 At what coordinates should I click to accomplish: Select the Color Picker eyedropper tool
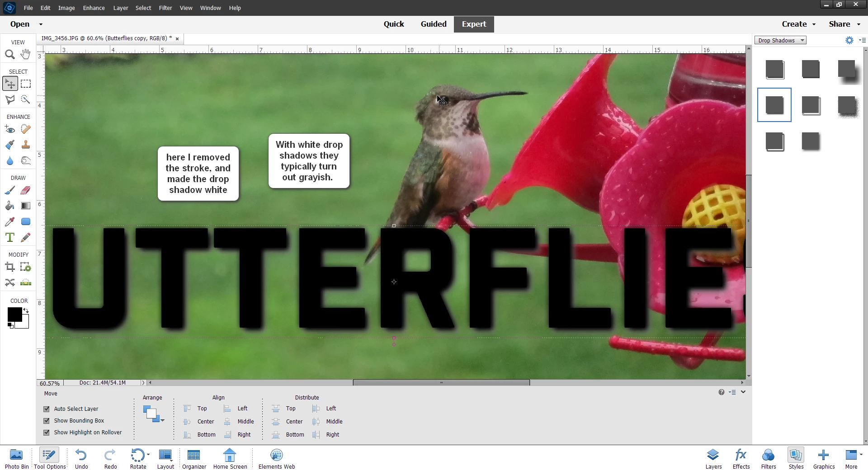[x=10, y=221]
